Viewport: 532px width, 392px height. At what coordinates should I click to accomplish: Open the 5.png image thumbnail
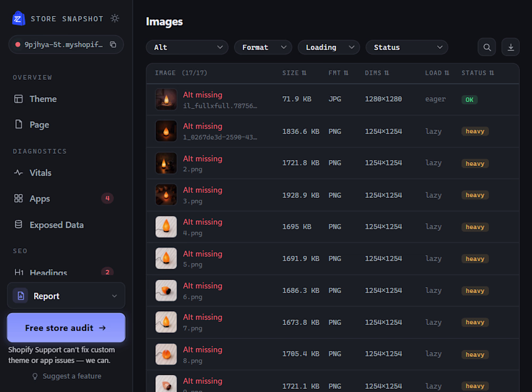point(166,258)
